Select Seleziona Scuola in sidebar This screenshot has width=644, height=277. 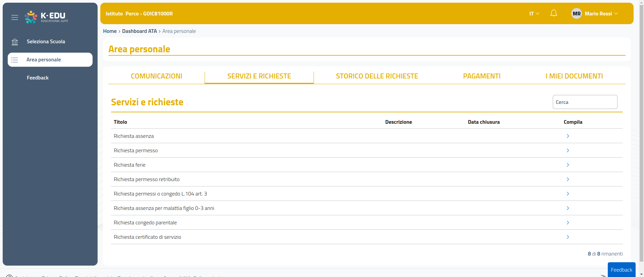[x=46, y=42]
